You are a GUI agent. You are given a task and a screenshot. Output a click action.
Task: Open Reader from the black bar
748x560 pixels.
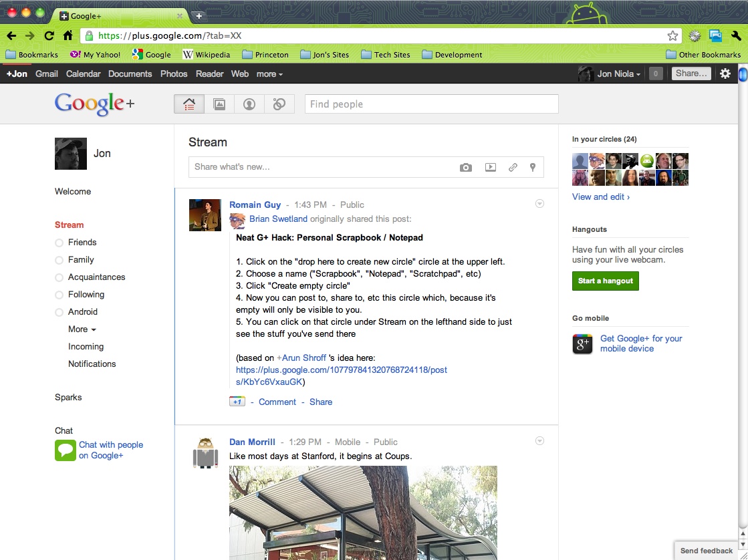point(209,74)
